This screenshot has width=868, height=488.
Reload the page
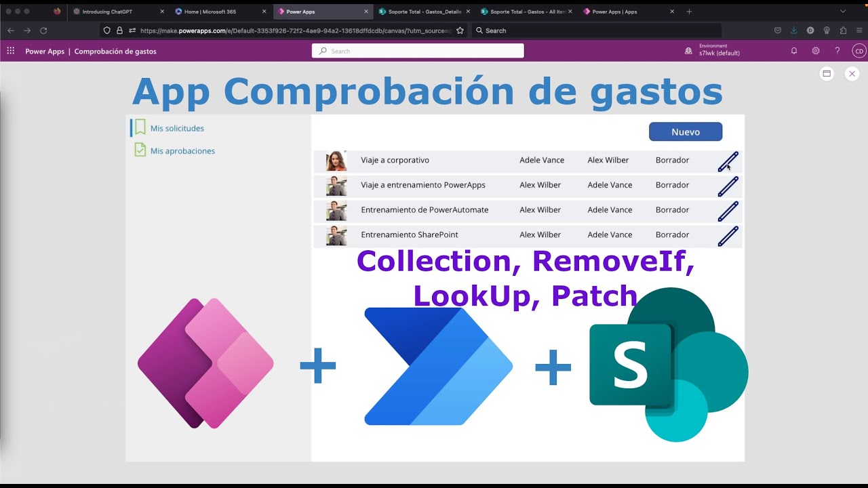[x=43, y=30]
